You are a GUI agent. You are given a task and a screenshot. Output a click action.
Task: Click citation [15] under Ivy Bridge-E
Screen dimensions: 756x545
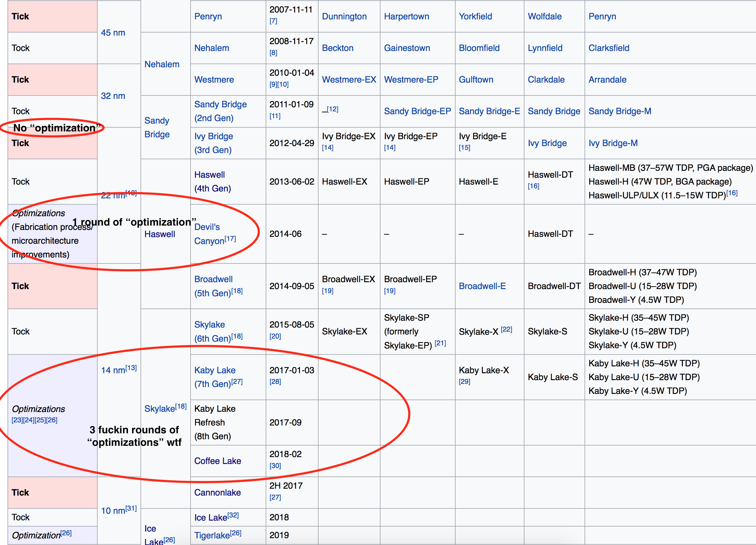465,148
